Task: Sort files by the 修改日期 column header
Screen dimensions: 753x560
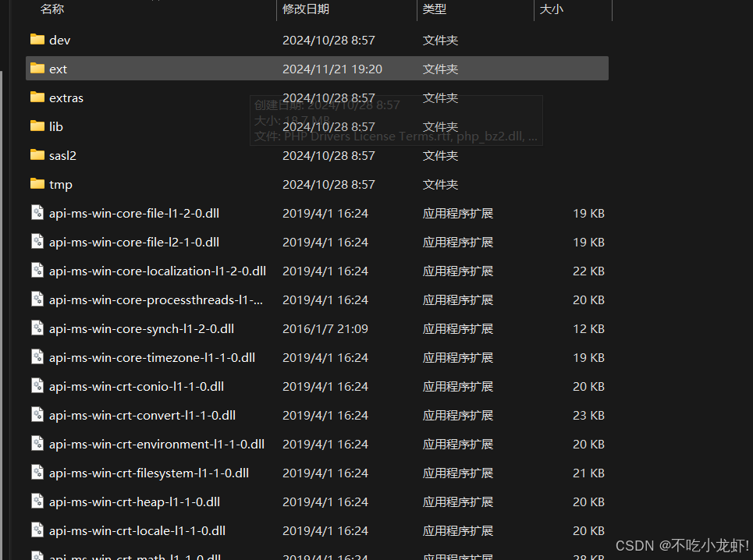Action: 305,9
